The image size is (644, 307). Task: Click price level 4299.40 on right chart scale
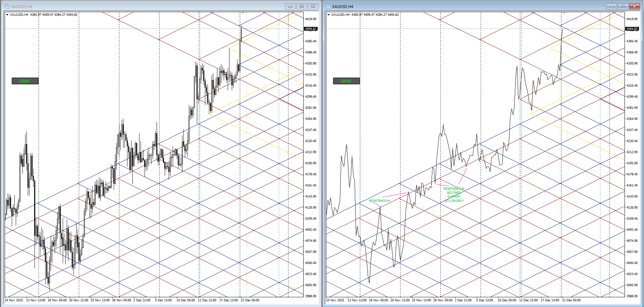tap(632, 97)
